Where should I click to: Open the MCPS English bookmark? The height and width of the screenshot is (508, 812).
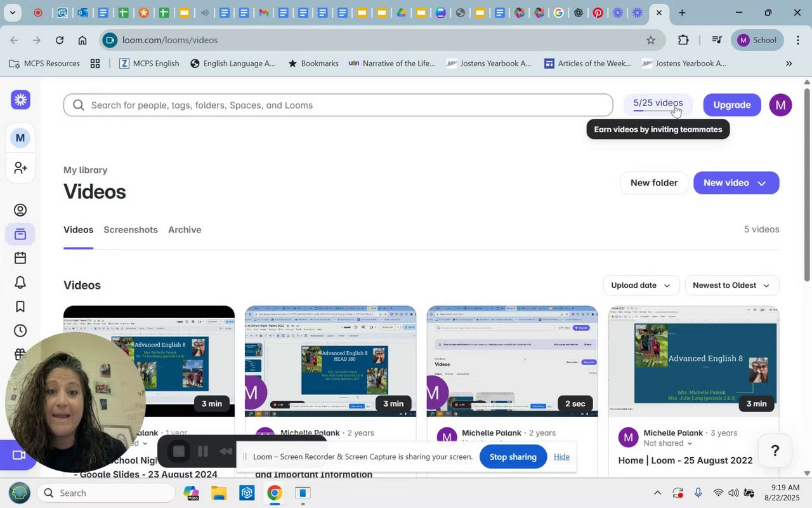149,63
